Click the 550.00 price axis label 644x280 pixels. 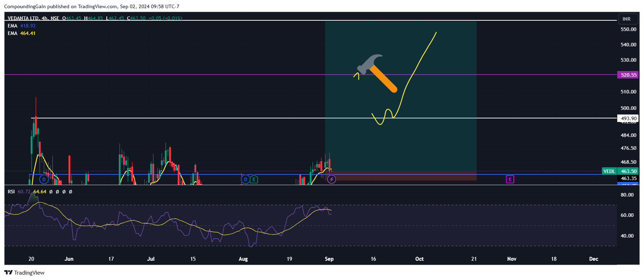coord(628,29)
